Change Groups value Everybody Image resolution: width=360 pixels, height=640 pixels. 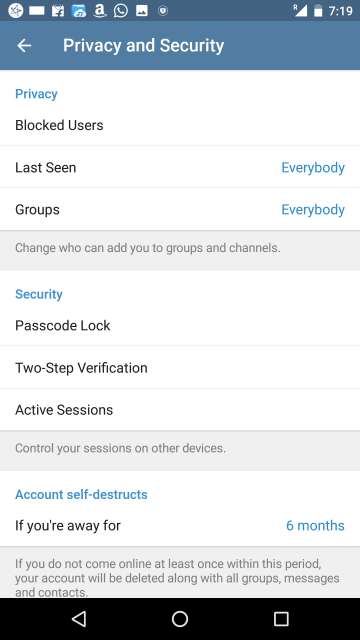(x=313, y=210)
